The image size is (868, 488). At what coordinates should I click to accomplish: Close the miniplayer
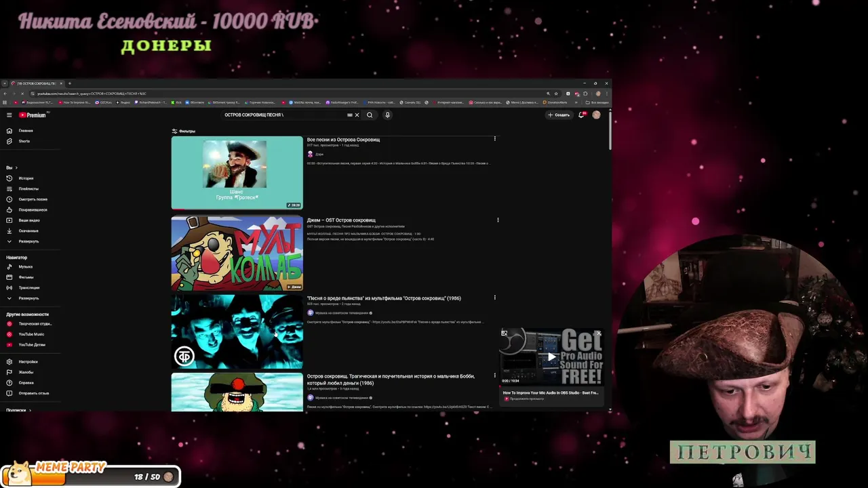[599, 333]
